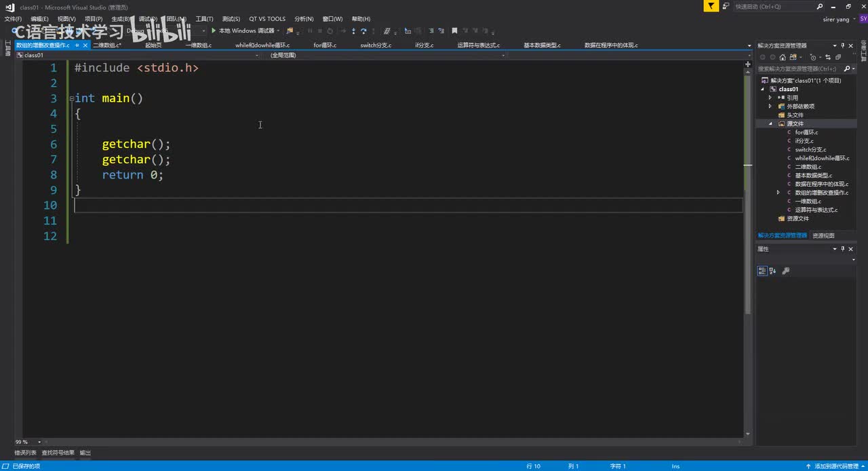The image size is (868, 471).
Task: Click the Categorized view icon in Properties
Action: point(762,271)
